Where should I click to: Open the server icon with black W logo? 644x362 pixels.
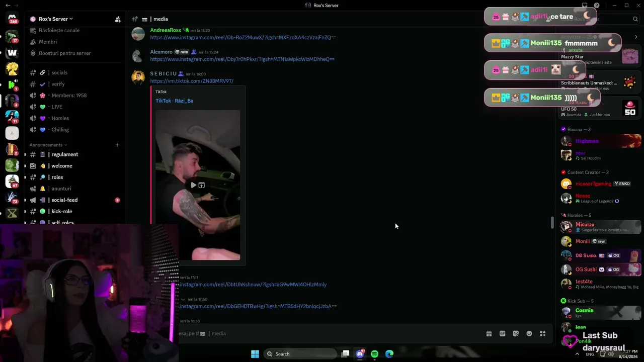(x=13, y=52)
